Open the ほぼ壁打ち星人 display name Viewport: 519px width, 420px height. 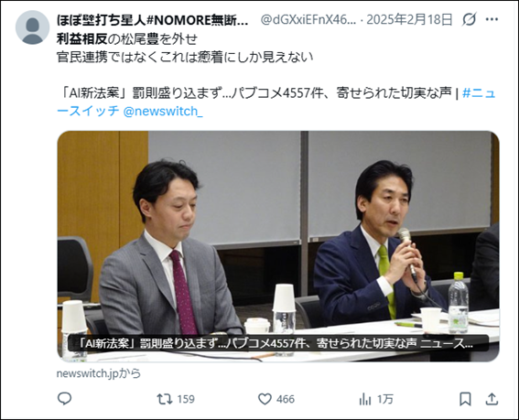(x=152, y=20)
